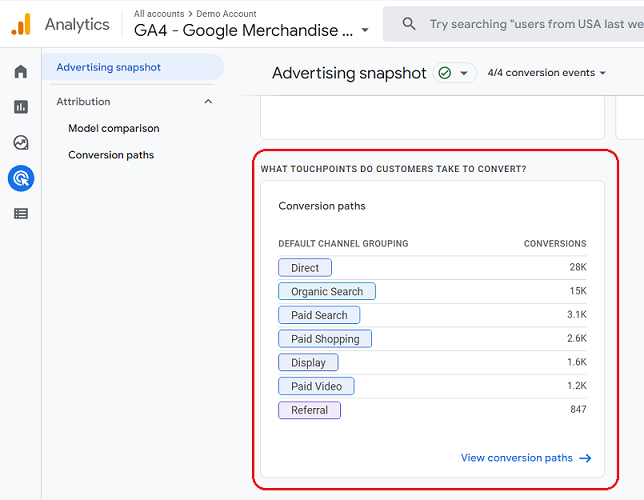Click the Default Channel Grouping header
The image size is (644, 500).
343,244
